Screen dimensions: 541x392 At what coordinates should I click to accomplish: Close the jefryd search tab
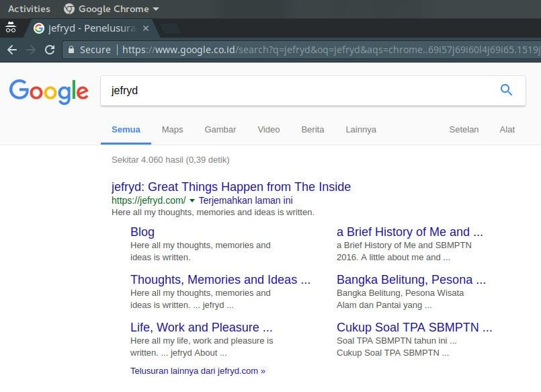[x=146, y=28]
